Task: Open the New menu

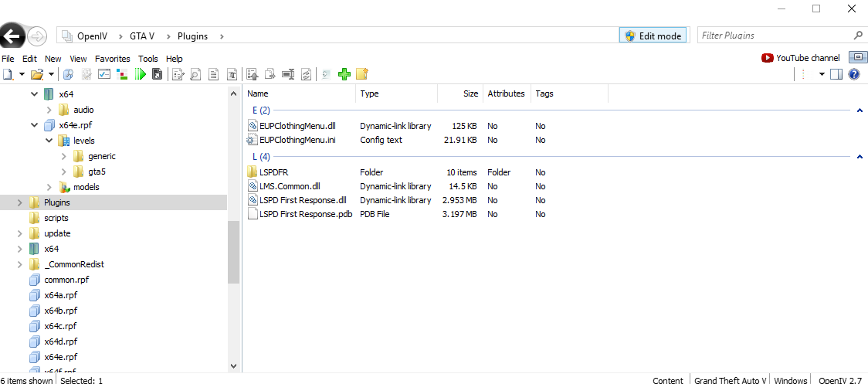Action: 53,58
